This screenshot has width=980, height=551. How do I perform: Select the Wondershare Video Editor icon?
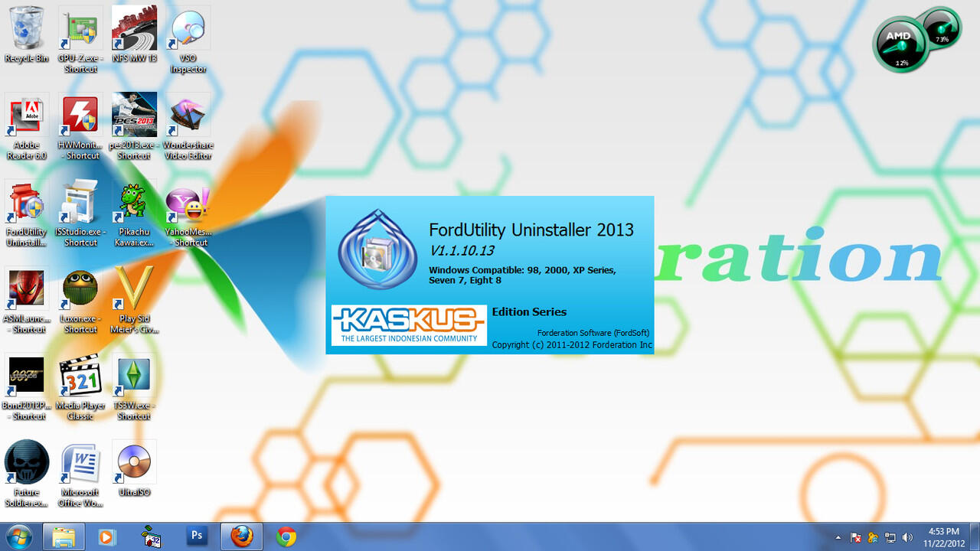(x=188, y=126)
